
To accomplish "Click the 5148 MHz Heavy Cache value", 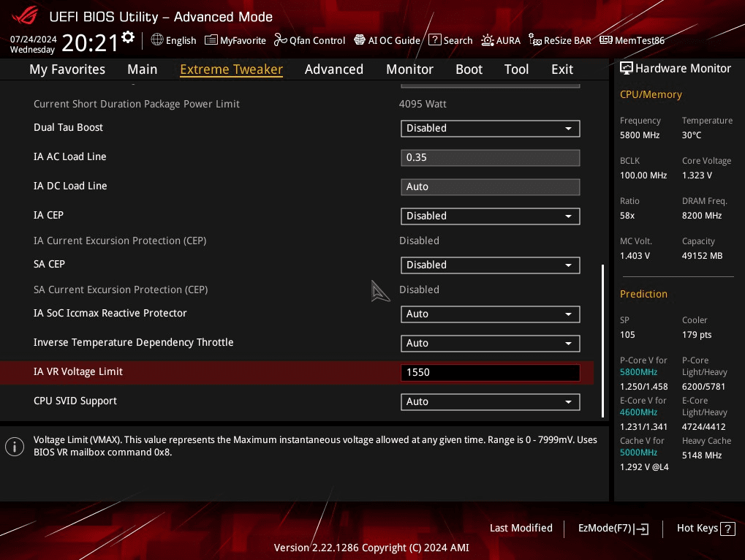I will pos(702,455).
